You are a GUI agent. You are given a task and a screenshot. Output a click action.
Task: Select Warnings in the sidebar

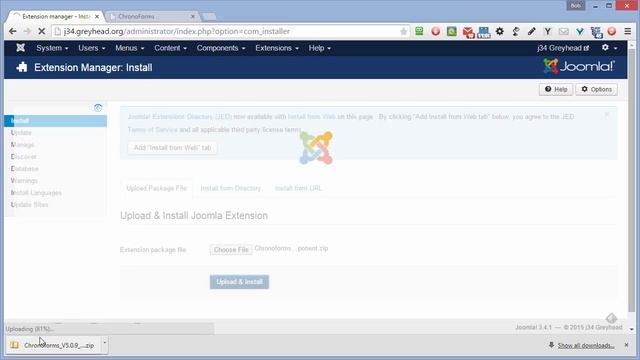24,180
